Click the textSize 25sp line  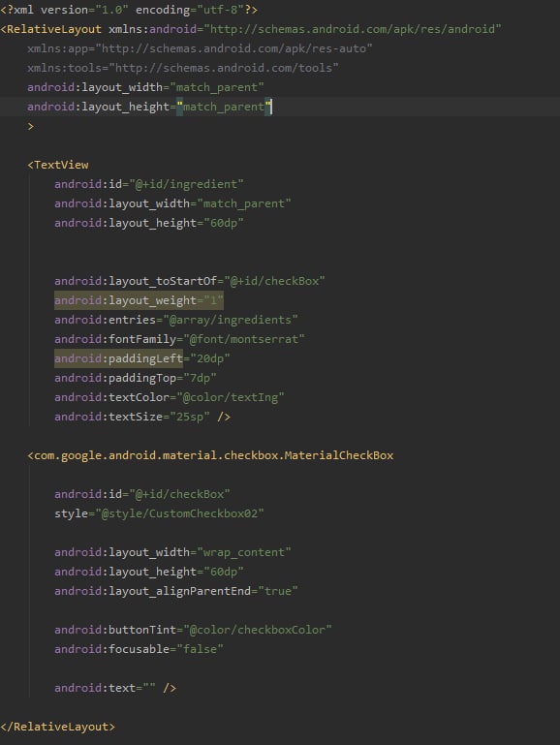[142, 417]
